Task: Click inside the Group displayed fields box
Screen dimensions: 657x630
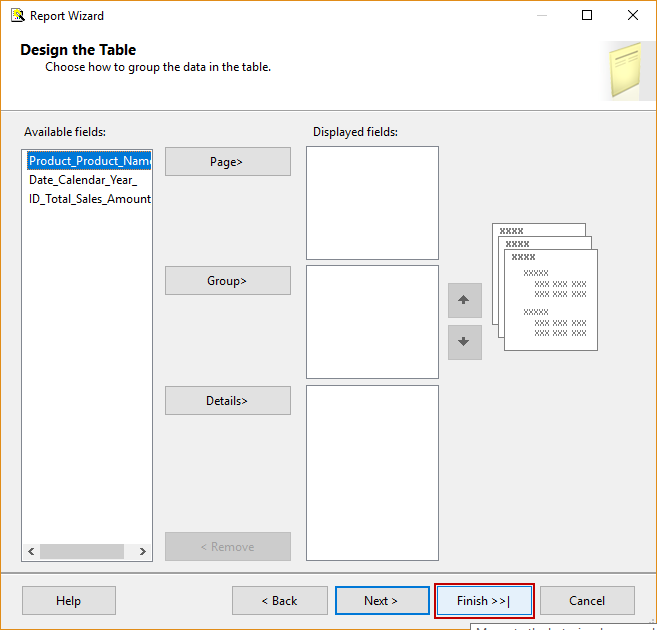Action: [372, 321]
